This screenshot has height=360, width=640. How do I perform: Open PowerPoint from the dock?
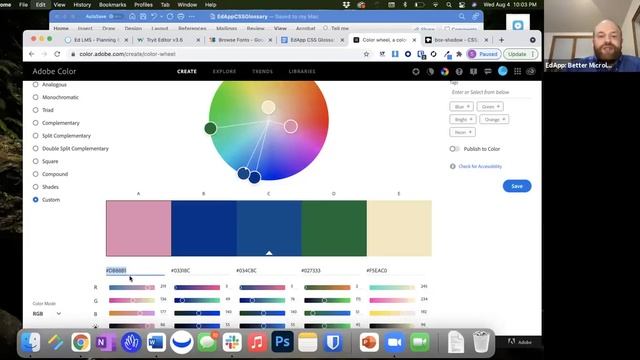[x=369, y=342]
